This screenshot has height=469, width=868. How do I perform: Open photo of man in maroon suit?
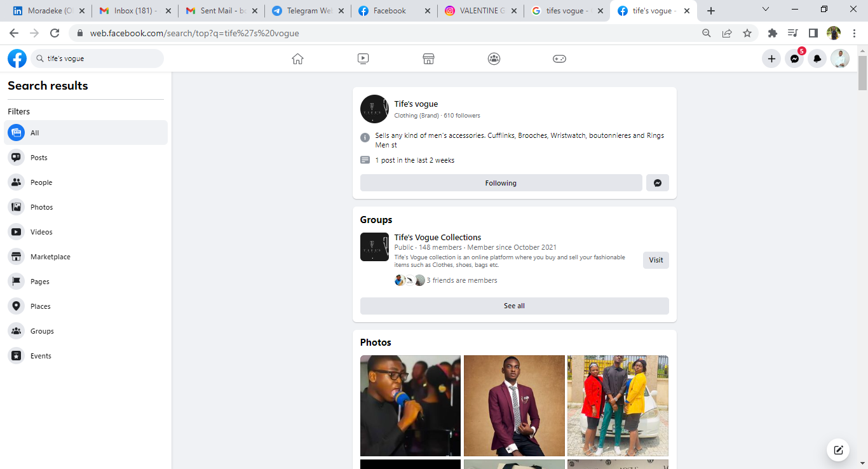click(514, 405)
